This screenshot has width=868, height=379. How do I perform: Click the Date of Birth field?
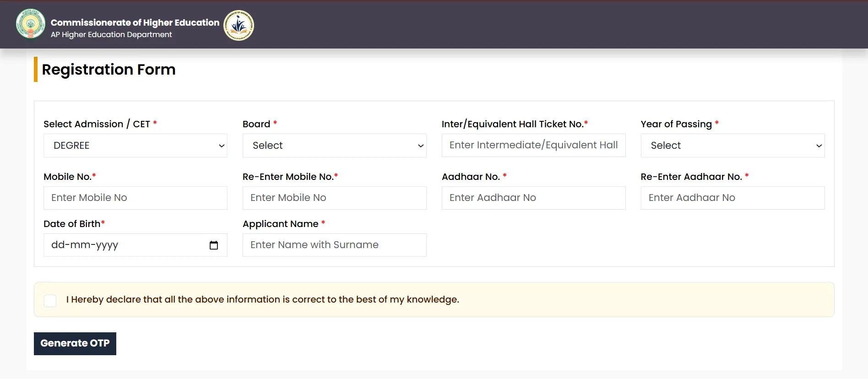[x=136, y=245]
